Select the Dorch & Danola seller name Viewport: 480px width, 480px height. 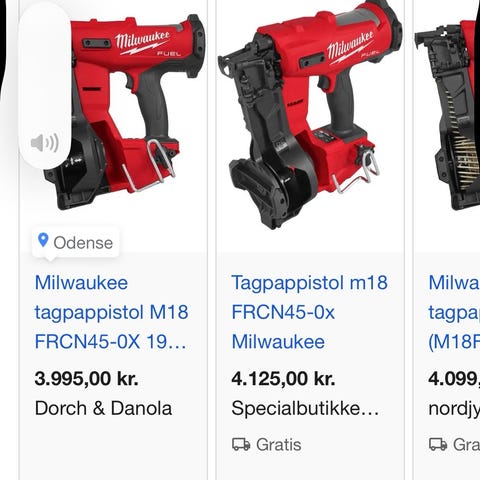103,408
